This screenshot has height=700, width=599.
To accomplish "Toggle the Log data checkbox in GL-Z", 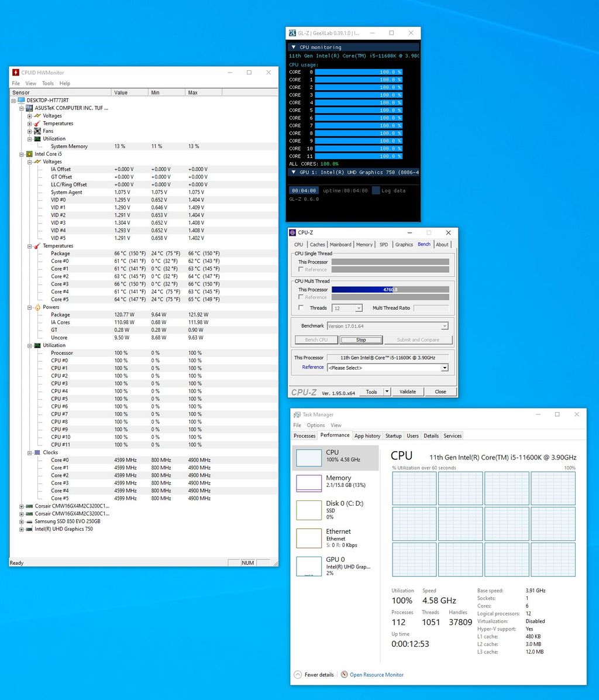I will click(376, 191).
